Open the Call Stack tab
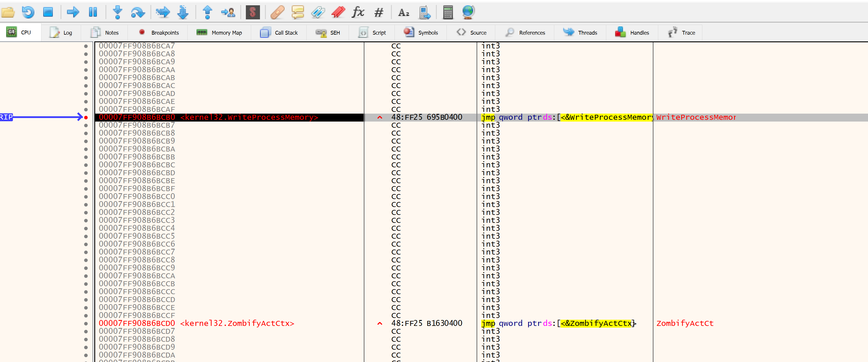This screenshot has width=868, height=362. pyautogui.click(x=279, y=33)
